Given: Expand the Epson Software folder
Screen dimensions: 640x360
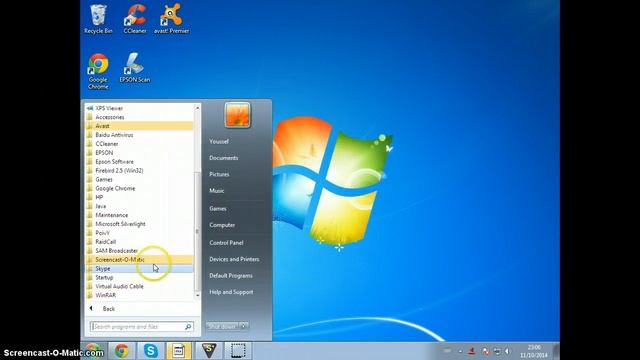Looking at the screenshot, I should coord(139,162).
